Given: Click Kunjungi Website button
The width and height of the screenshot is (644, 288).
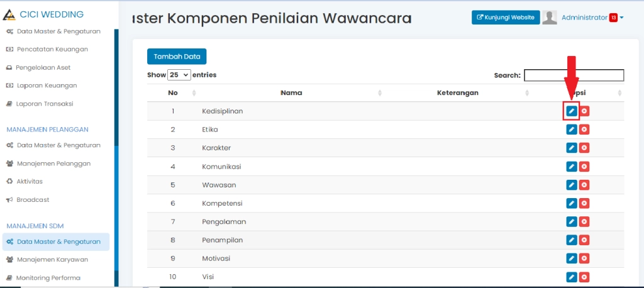Looking at the screenshot, I should pyautogui.click(x=506, y=18).
